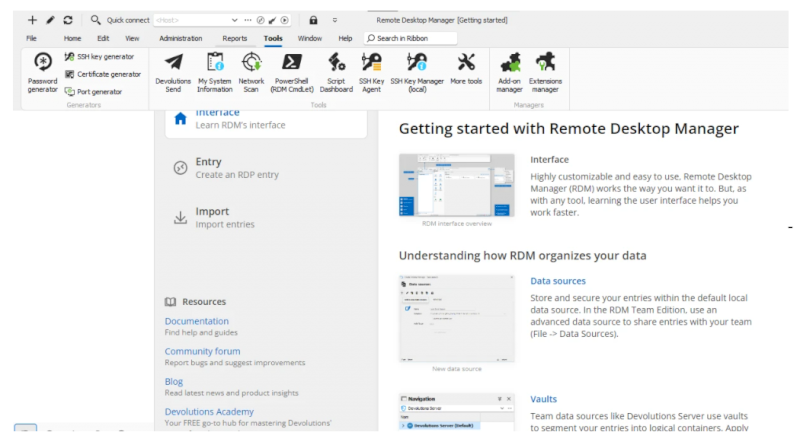Open the Certificate generator
The width and height of the screenshot is (800, 448).
(102, 74)
